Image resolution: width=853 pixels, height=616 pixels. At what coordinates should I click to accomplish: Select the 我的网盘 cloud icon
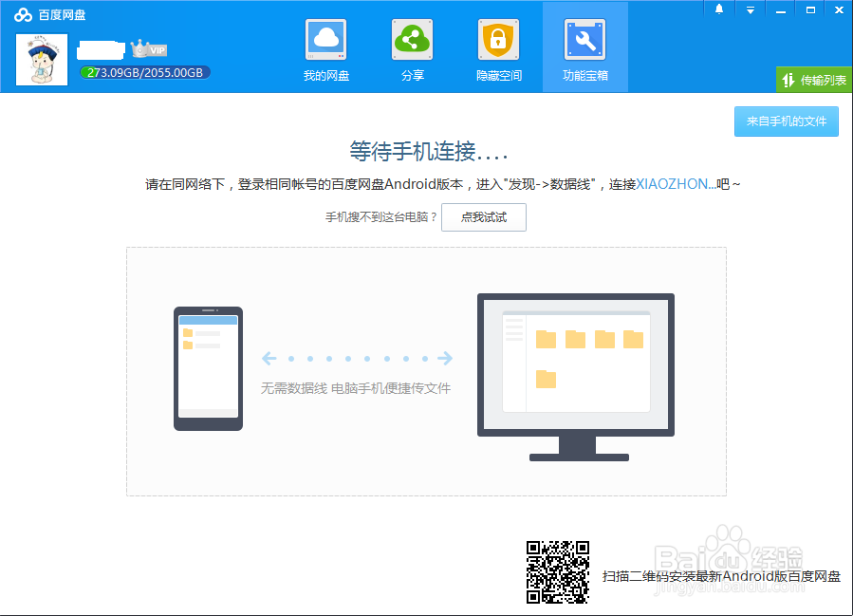pyautogui.click(x=326, y=39)
